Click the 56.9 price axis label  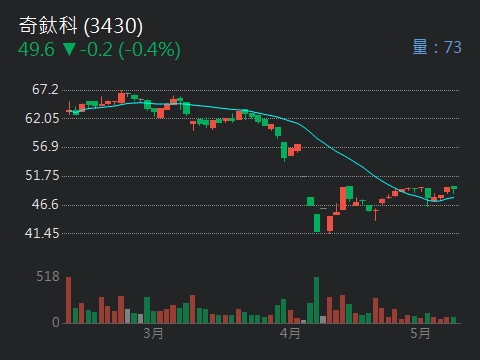pyautogui.click(x=45, y=147)
